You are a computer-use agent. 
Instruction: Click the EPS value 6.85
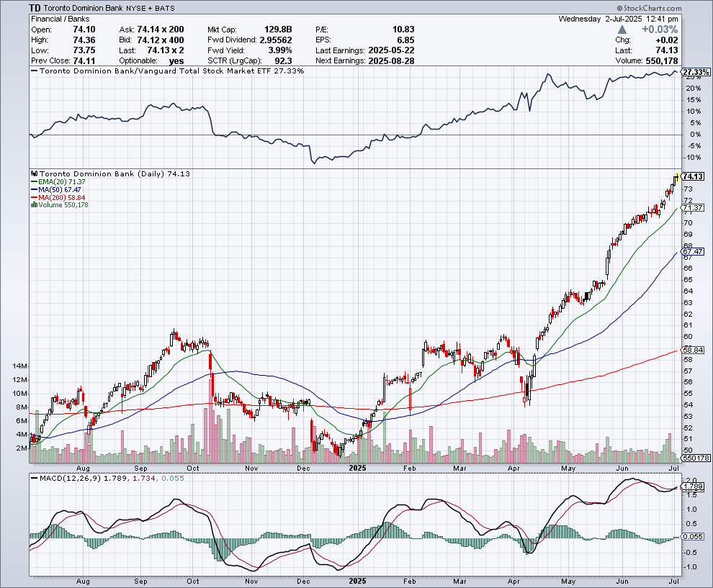tap(405, 40)
